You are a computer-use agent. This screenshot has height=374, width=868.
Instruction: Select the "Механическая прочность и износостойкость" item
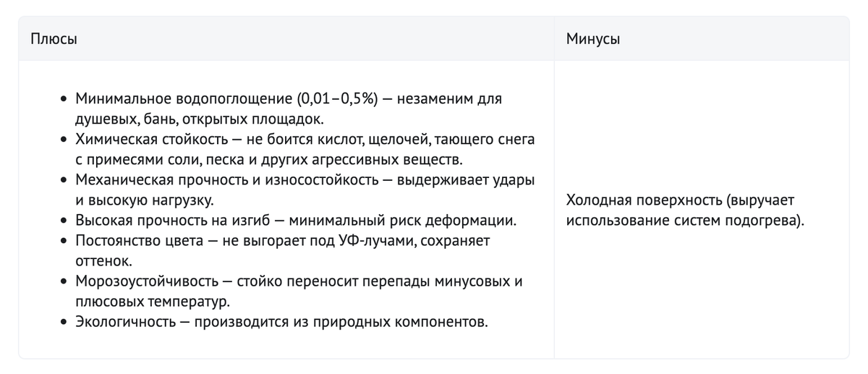[305, 189]
